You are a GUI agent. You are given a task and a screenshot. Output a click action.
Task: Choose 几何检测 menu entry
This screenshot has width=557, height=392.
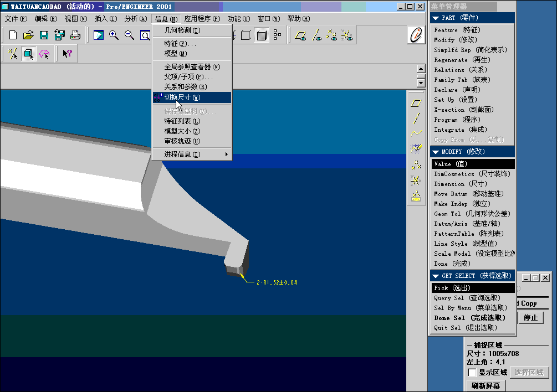pyautogui.click(x=192, y=30)
